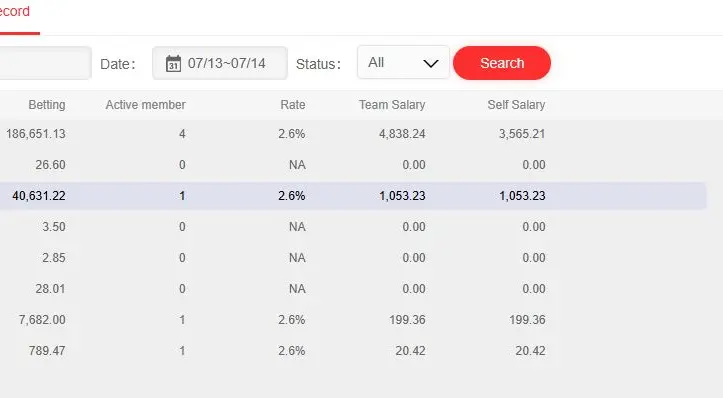Click the calendar icon in Date field
The width and height of the screenshot is (723, 398).
click(x=173, y=63)
